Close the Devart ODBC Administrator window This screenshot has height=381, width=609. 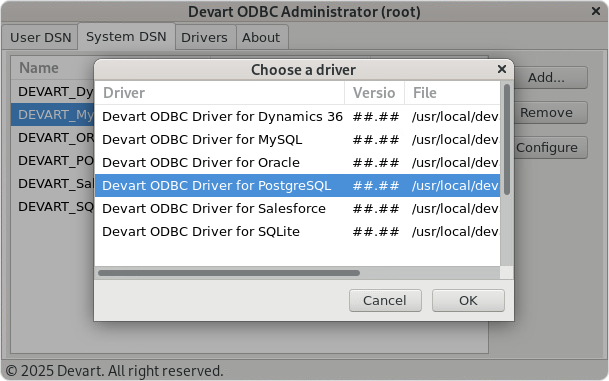click(x=596, y=11)
